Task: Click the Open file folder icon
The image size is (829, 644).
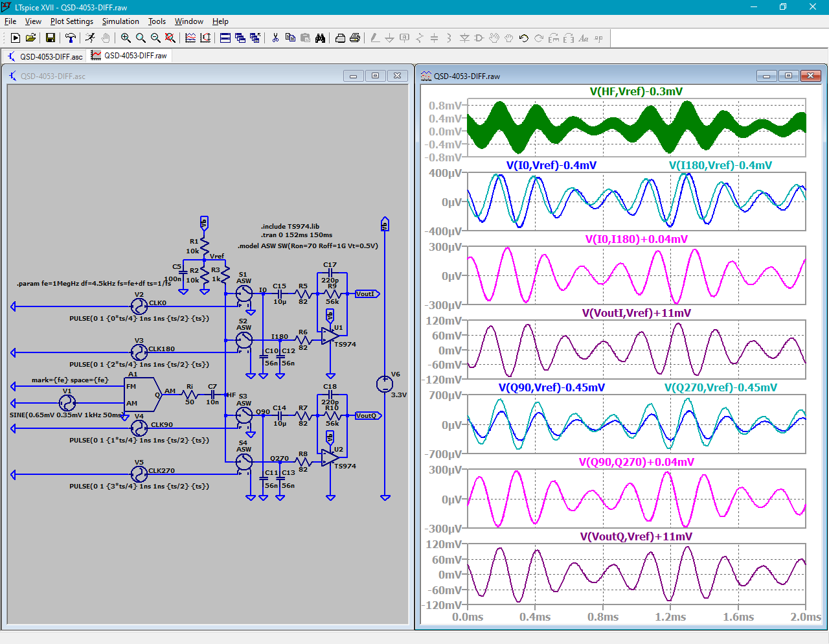Action: click(30, 38)
